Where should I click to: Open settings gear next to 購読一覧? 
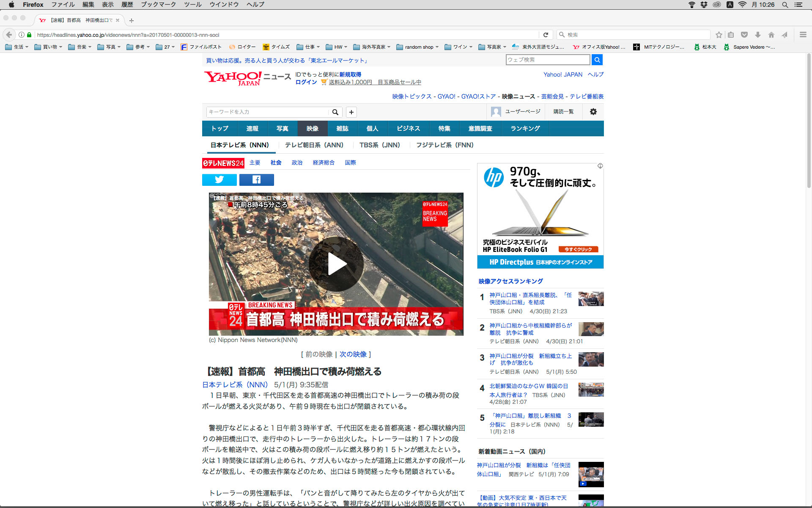coord(593,112)
